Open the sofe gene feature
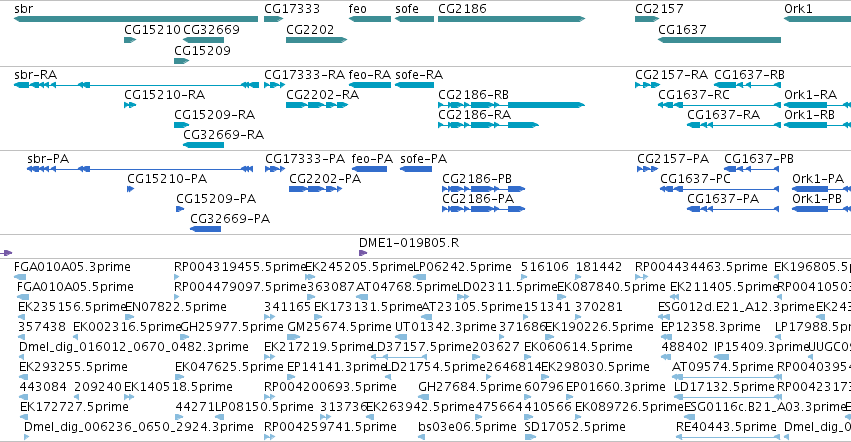The image size is (851, 442). [414, 19]
